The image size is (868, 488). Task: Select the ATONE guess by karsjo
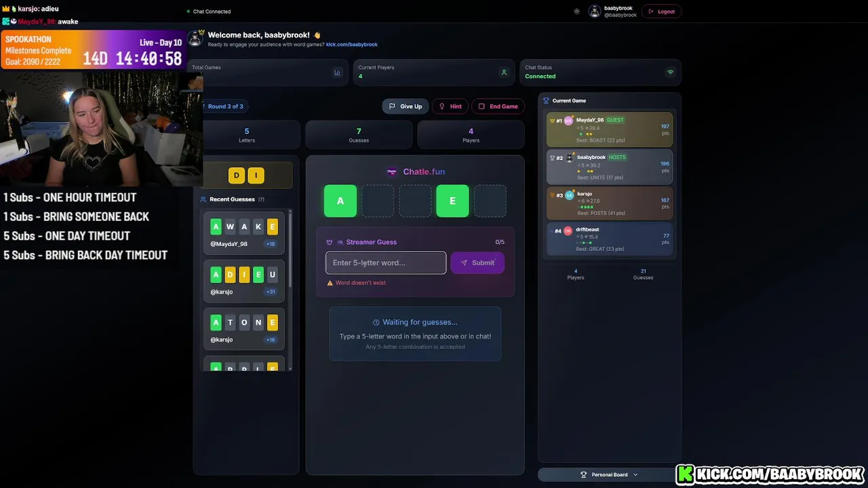click(244, 329)
